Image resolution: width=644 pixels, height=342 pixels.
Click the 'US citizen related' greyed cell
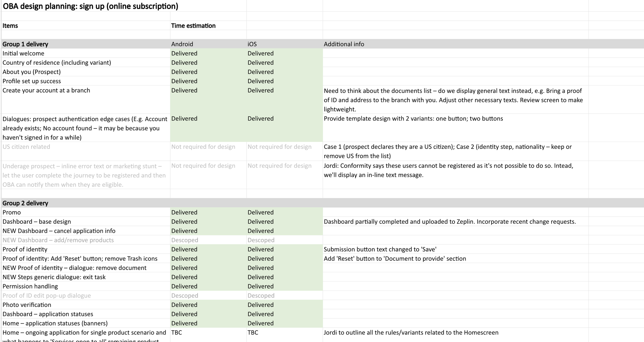click(26, 147)
